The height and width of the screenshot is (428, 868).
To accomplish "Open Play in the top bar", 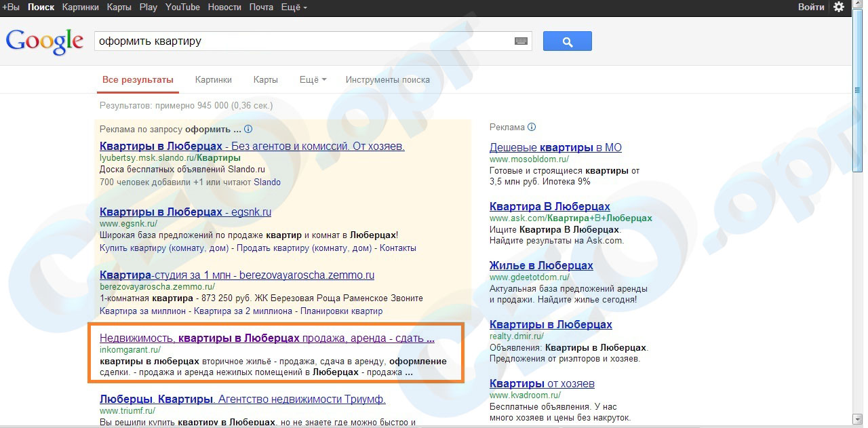I will [148, 7].
